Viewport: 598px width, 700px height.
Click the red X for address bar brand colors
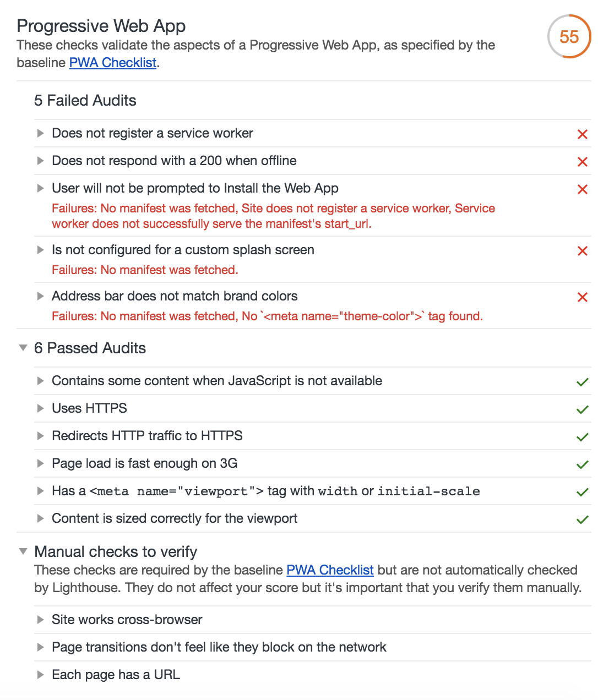(582, 297)
